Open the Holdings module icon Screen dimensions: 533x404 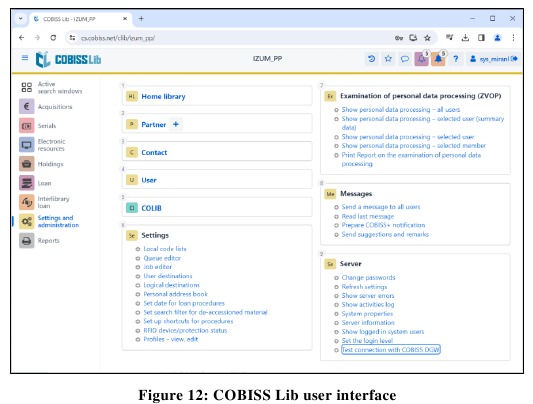tap(27, 164)
